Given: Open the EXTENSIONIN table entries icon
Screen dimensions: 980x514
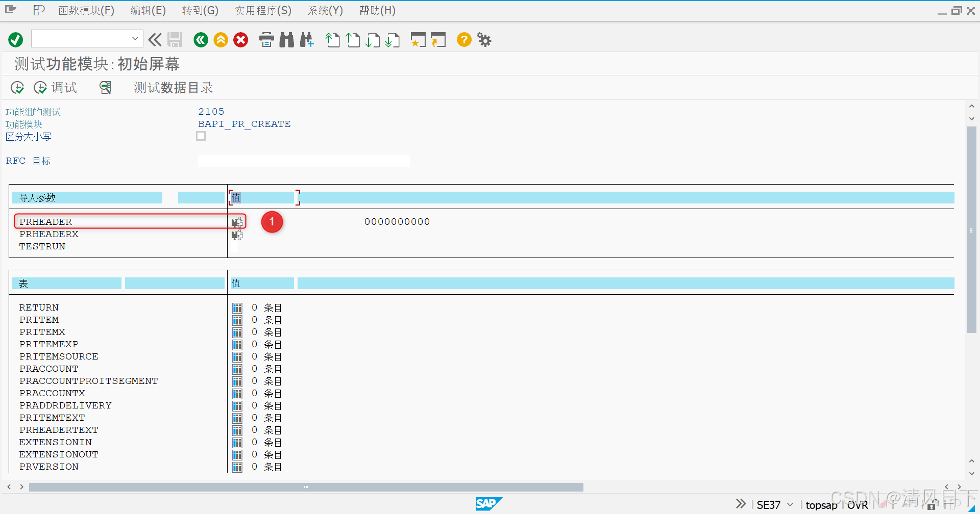Looking at the screenshot, I should pos(237,443).
